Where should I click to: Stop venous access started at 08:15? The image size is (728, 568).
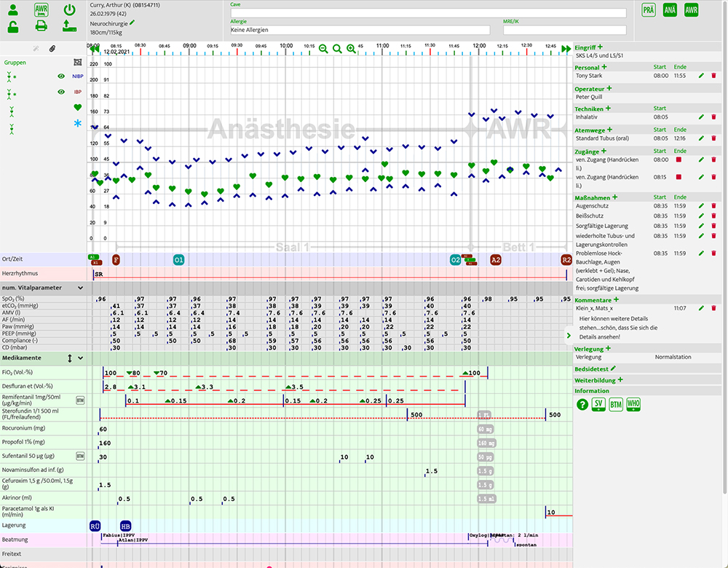tap(678, 177)
